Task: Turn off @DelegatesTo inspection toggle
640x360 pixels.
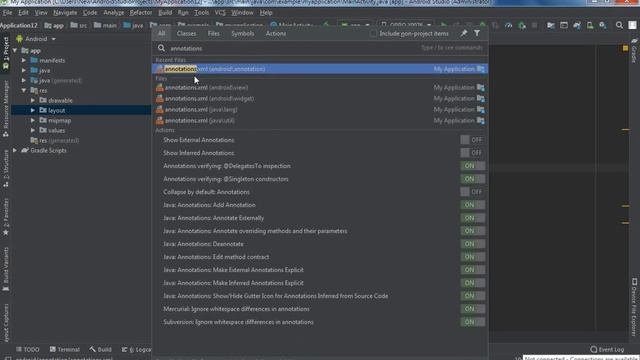Action: [472, 166]
